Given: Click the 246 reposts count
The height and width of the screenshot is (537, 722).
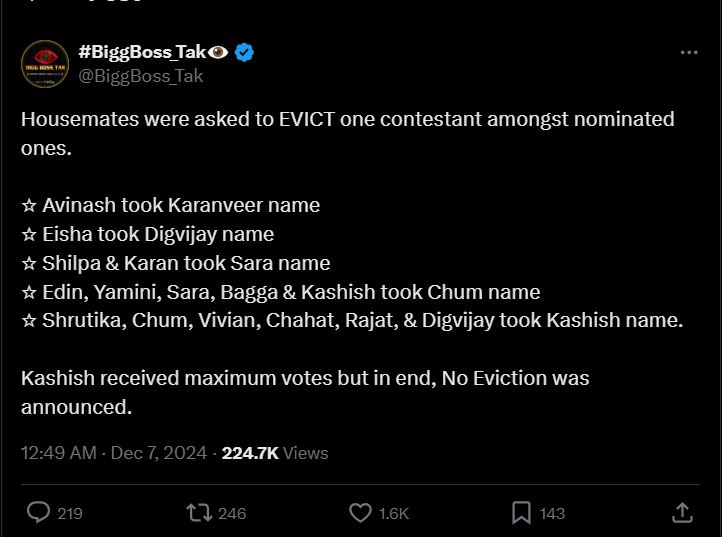Looking at the screenshot, I should click(232, 514).
